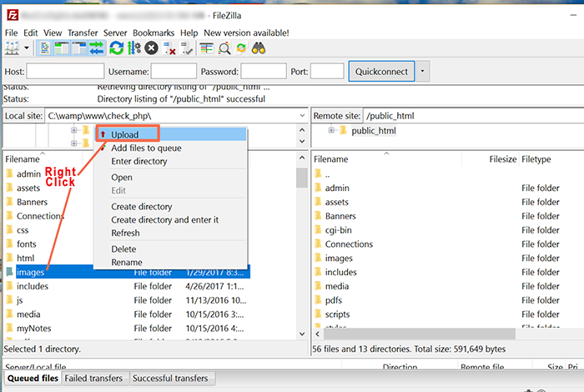The image size is (584, 392).
Task: Cancel current operation icon
Action: point(151,48)
